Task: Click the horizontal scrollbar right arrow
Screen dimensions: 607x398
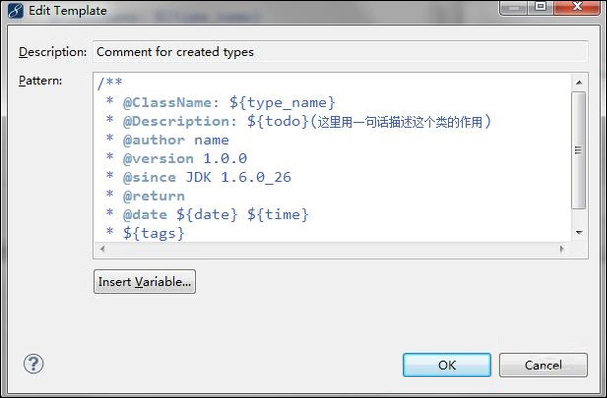Action: pos(562,249)
